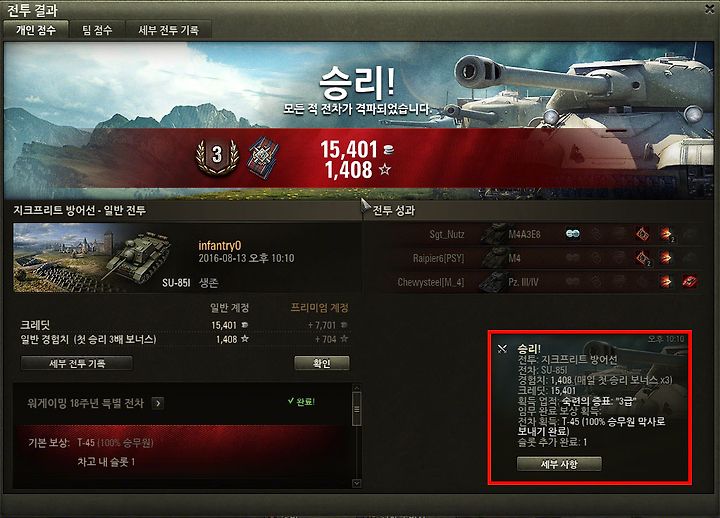This screenshot has width=720, height=518.
Task: Select the 개인 점수 tab
Action: tap(36, 30)
